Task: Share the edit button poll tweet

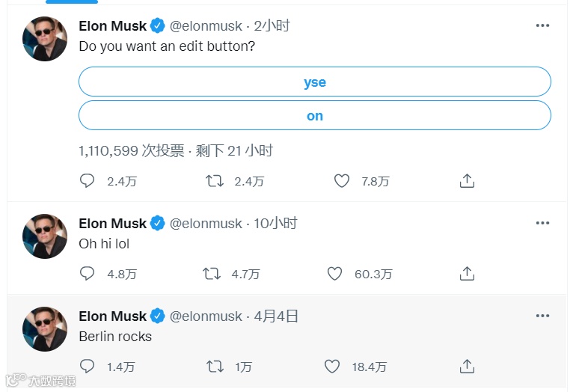Action: click(467, 181)
